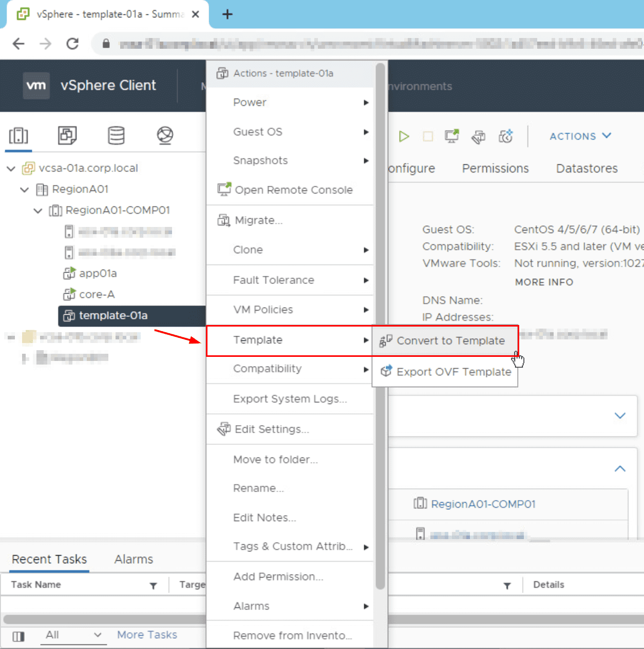Open the Storage inventory view icon
Screen dimensions: 644x649
pyautogui.click(x=116, y=136)
